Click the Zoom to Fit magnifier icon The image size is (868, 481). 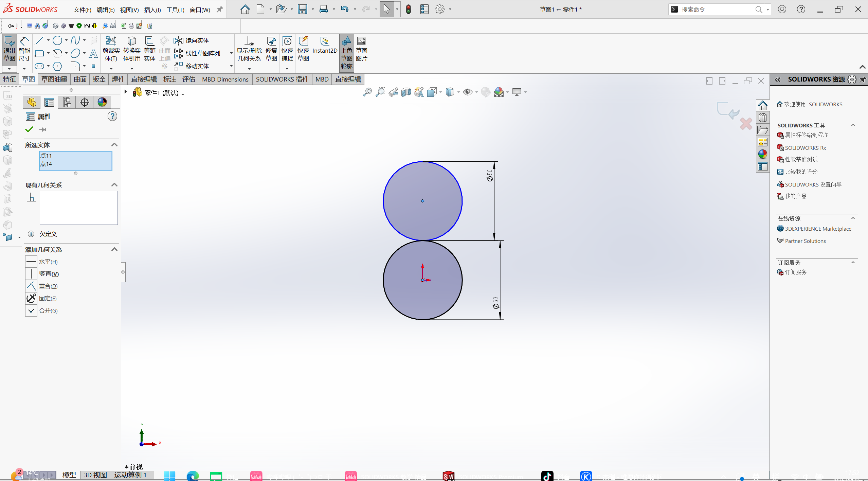(x=367, y=92)
